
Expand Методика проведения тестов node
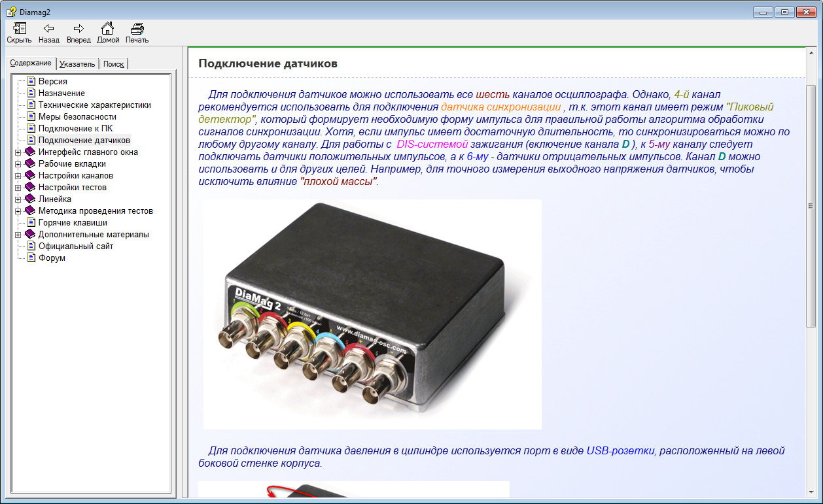pyautogui.click(x=18, y=211)
